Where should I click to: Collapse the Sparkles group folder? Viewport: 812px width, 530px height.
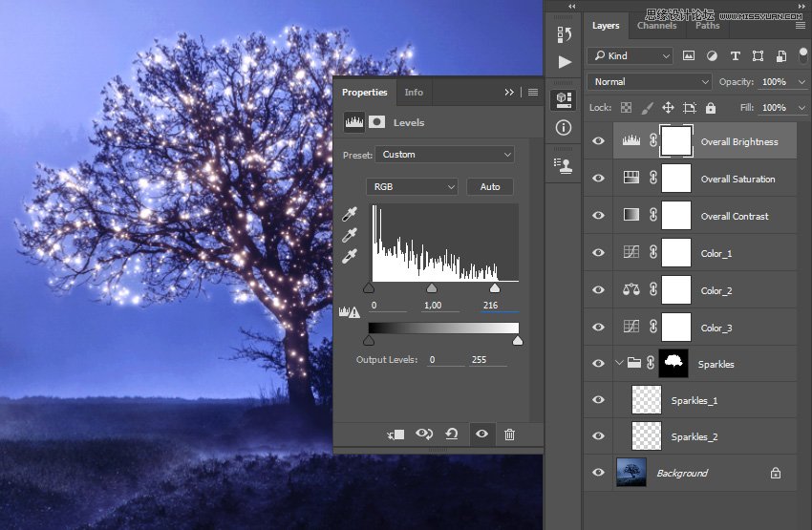click(619, 364)
